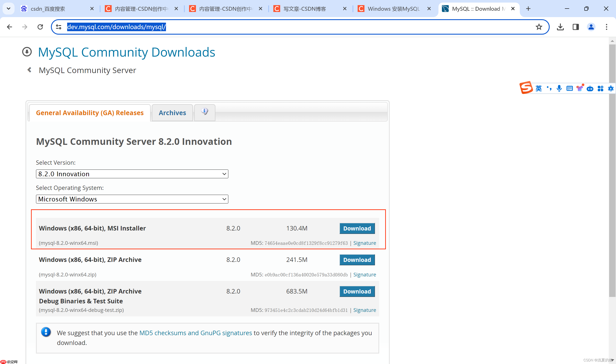
Task: Open the Sogou virtual keyboard
Action: pos(570,88)
